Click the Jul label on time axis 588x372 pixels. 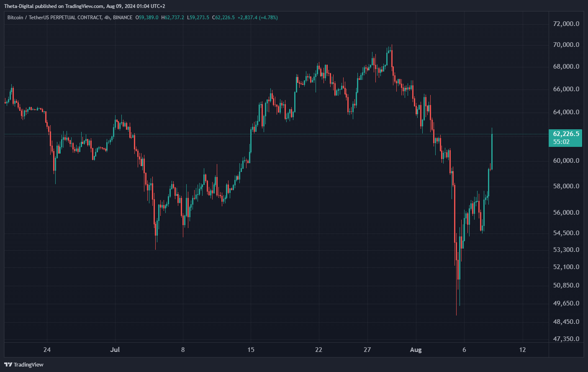[115, 350]
